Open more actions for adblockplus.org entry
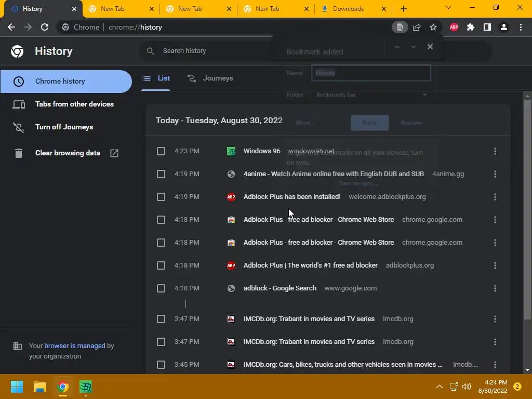 coord(495,265)
